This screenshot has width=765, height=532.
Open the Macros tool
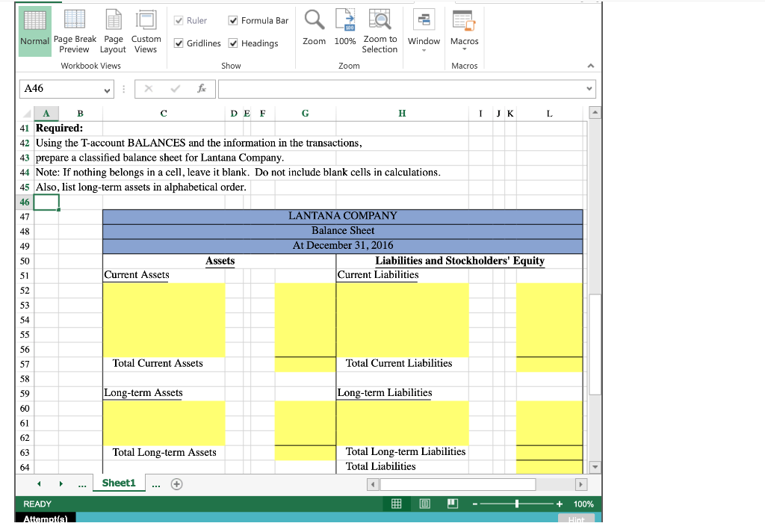click(x=464, y=26)
